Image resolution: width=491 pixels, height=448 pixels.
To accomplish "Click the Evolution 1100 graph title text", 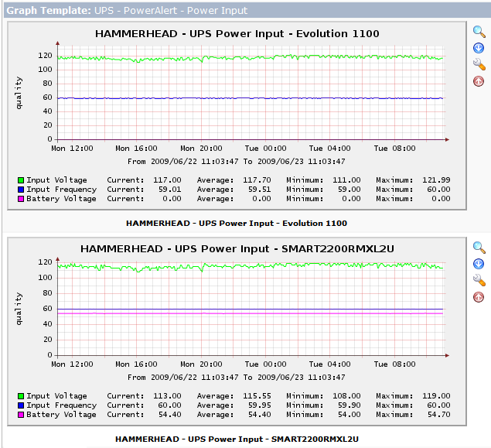I will click(237, 33).
